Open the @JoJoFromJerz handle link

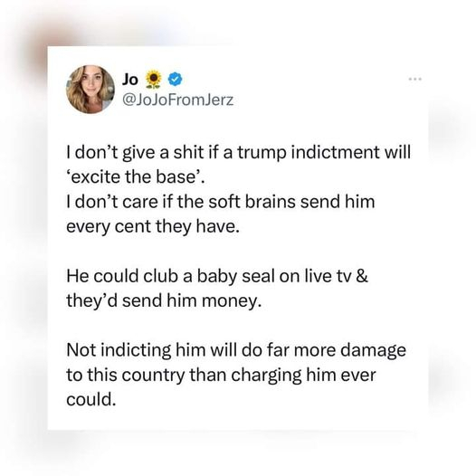point(178,100)
